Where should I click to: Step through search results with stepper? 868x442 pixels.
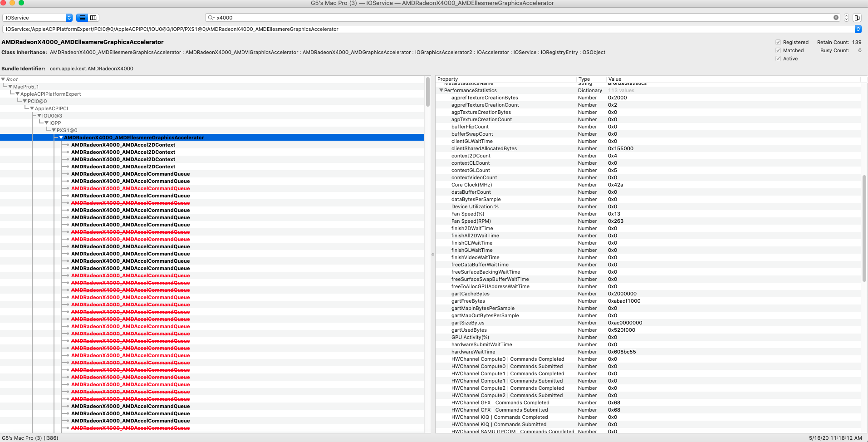pos(846,18)
